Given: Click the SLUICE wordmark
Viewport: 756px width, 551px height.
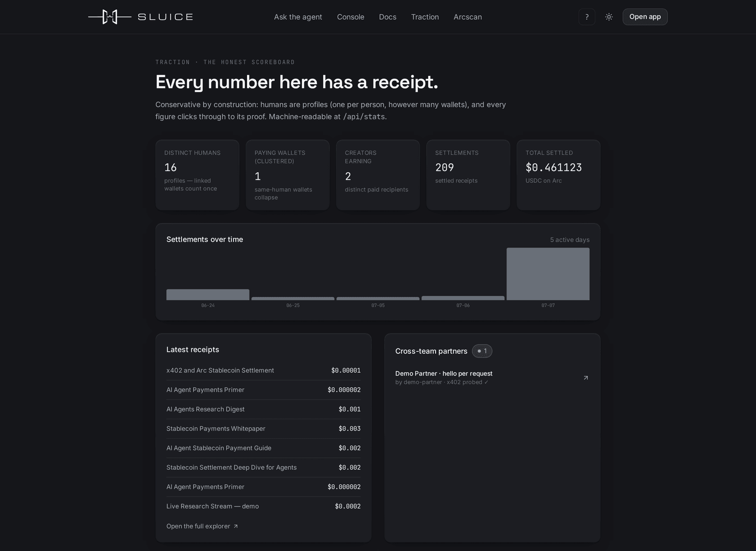Looking at the screenshot, I should pos(165,17).
